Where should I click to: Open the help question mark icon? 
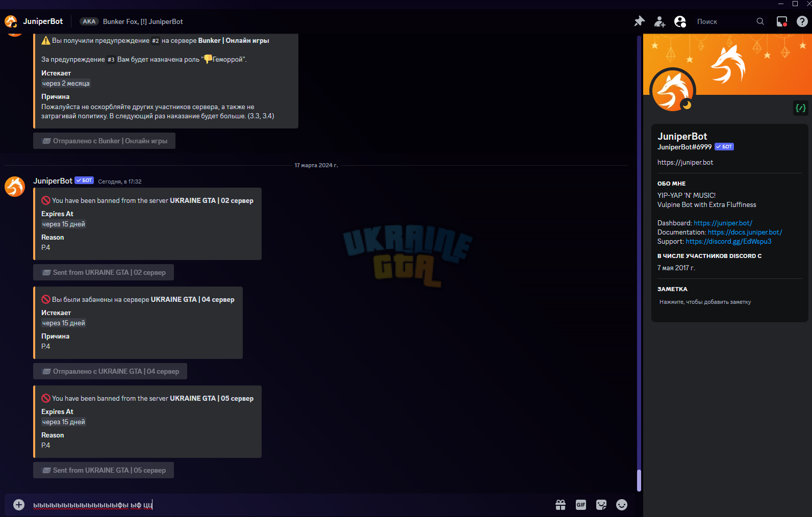point(802,21)
